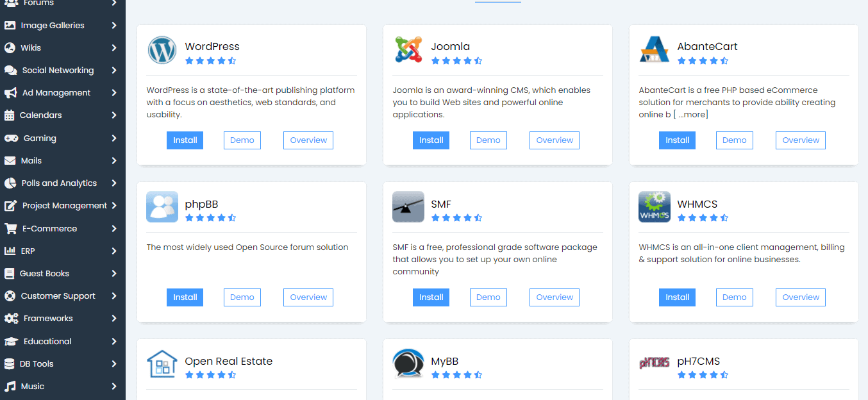
Task: Open the Customer Support menu item
Action: coord(58,296)
